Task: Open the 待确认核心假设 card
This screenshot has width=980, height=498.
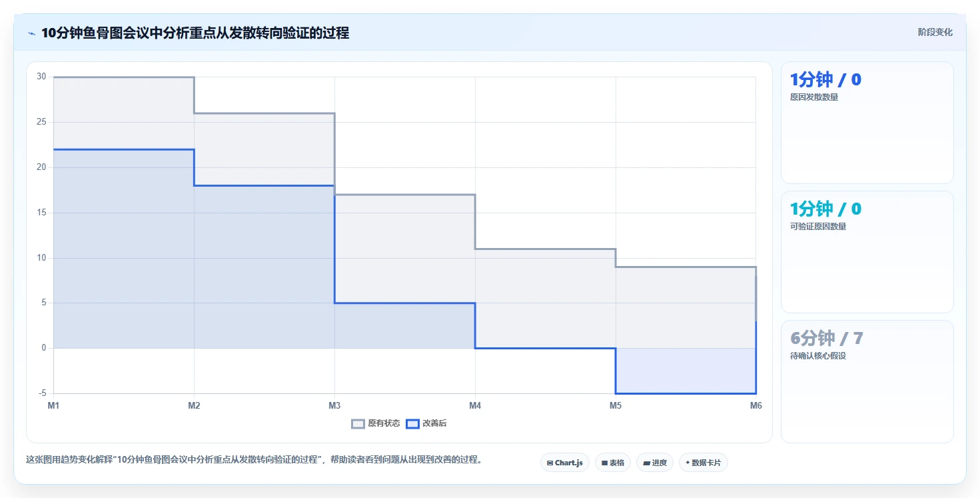Action: 867,381
